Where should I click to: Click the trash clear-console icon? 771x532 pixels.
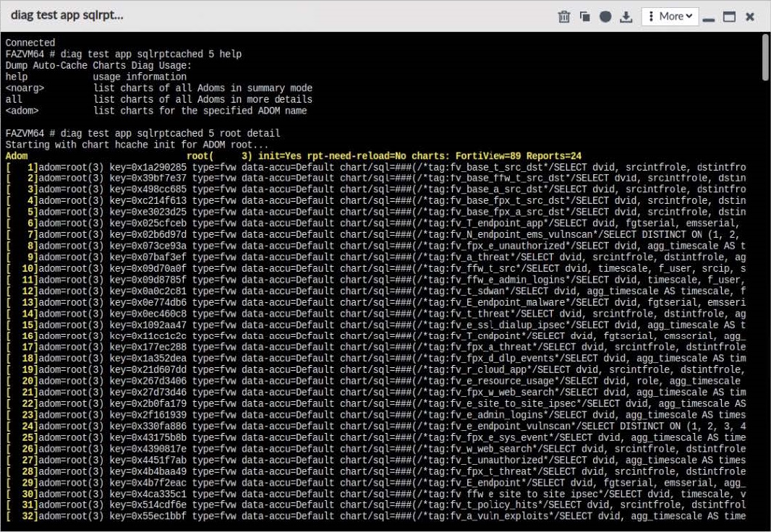564,17
